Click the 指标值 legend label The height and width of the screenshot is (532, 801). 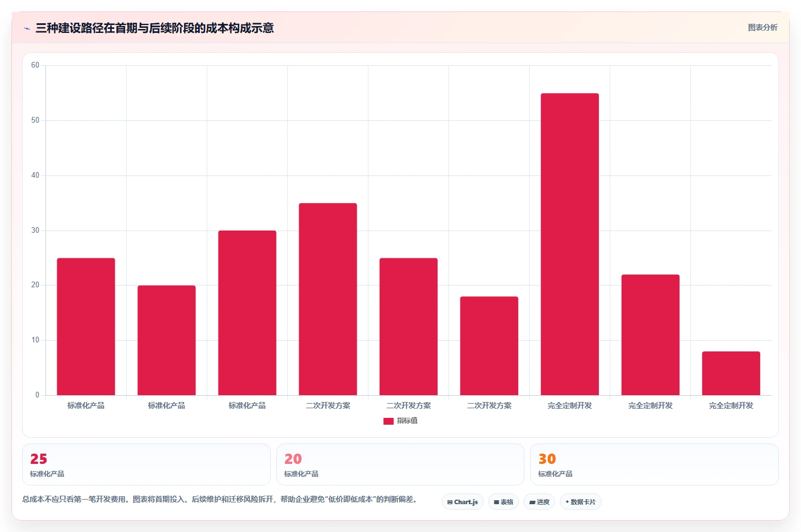pyautogui.click(x=407, y=421)
